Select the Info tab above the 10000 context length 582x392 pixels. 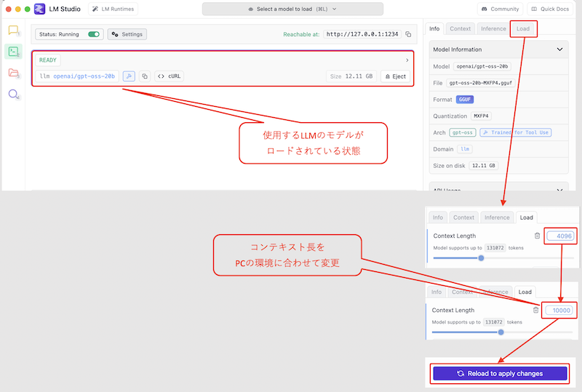coord(436,292)
